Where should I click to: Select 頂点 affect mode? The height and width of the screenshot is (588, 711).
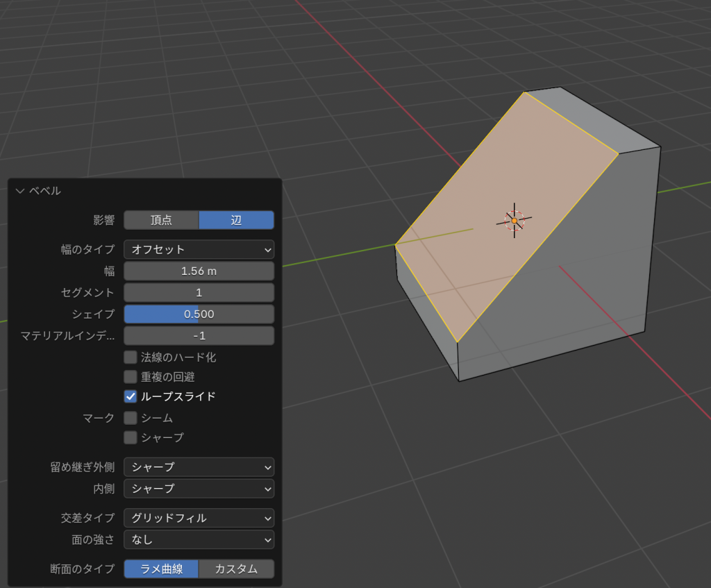161,220
